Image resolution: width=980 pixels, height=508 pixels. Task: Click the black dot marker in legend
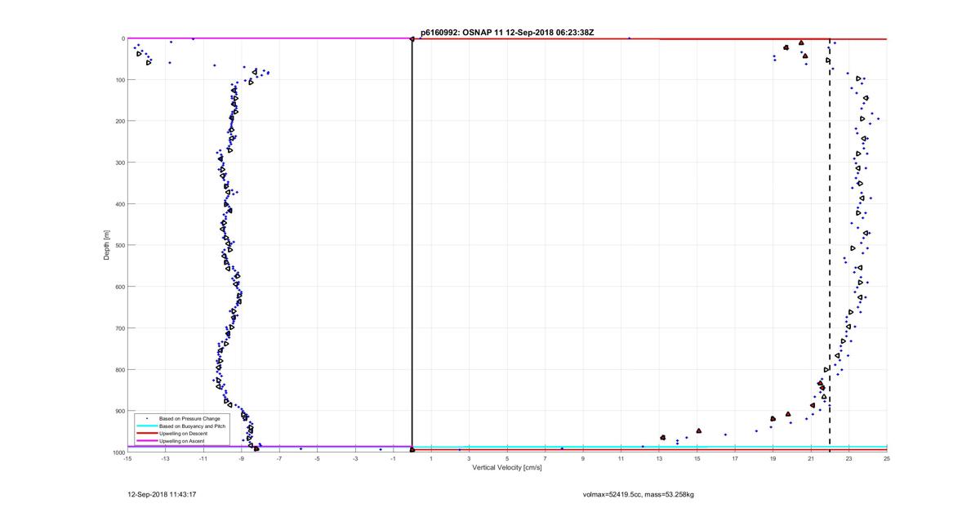pyautogui.click(x=146, y=419)
